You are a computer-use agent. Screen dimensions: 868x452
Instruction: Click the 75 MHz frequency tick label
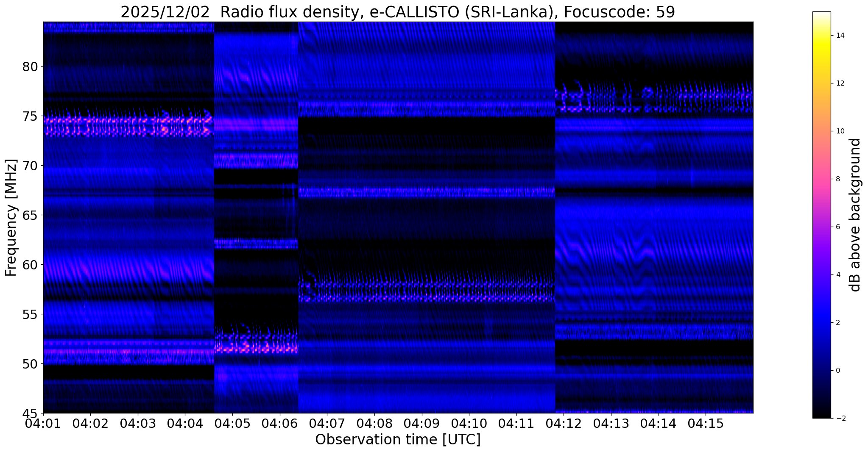(30, 116)
